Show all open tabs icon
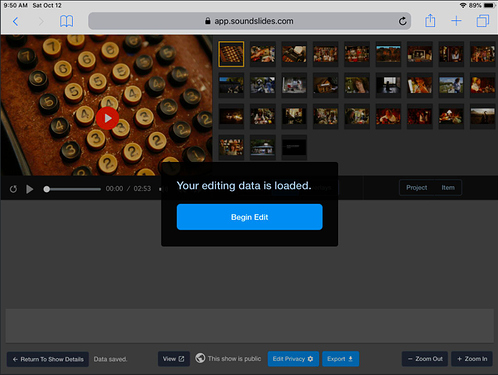Screen dimensions: 498x375 pos(483,21)
